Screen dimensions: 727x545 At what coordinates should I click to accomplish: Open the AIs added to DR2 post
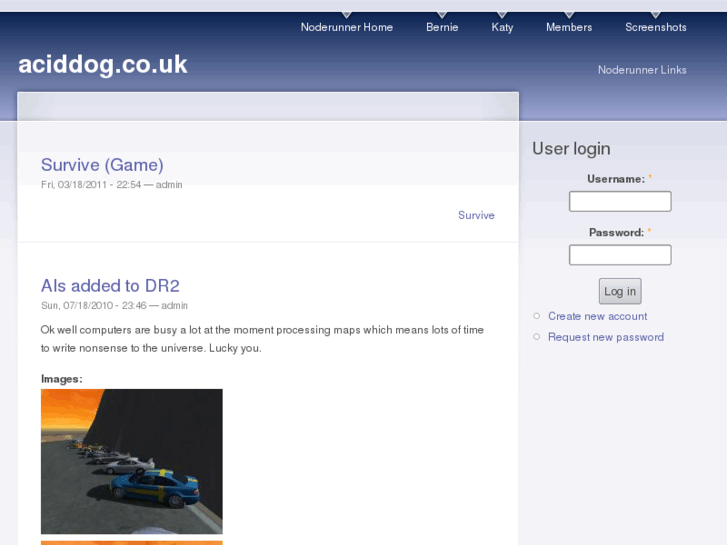(x=110, y=286)
